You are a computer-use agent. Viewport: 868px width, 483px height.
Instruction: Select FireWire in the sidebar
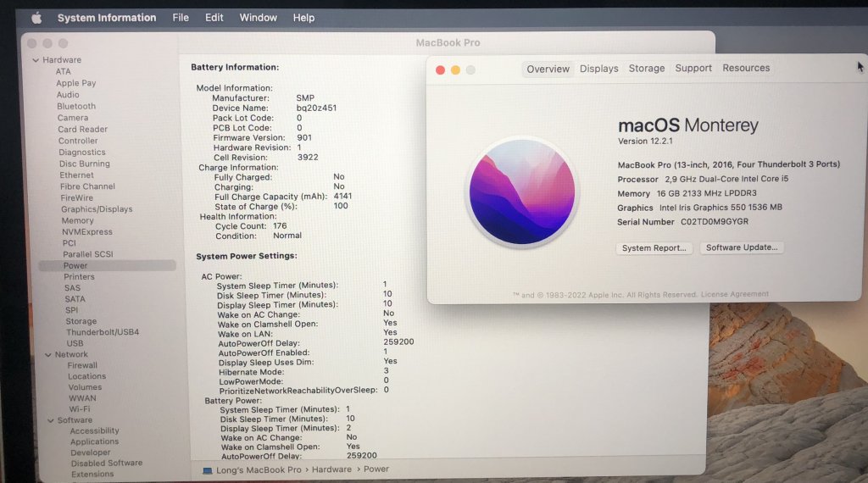[x=77, y=198]
